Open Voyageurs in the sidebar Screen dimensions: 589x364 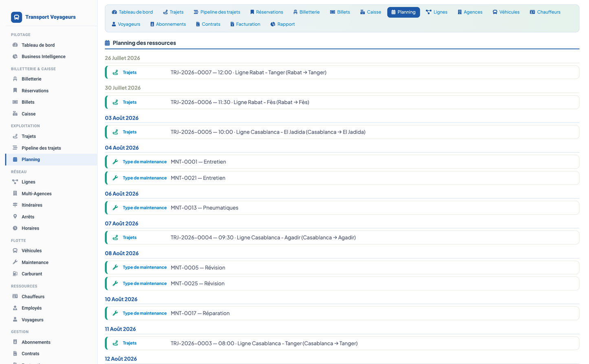[33, 320]
